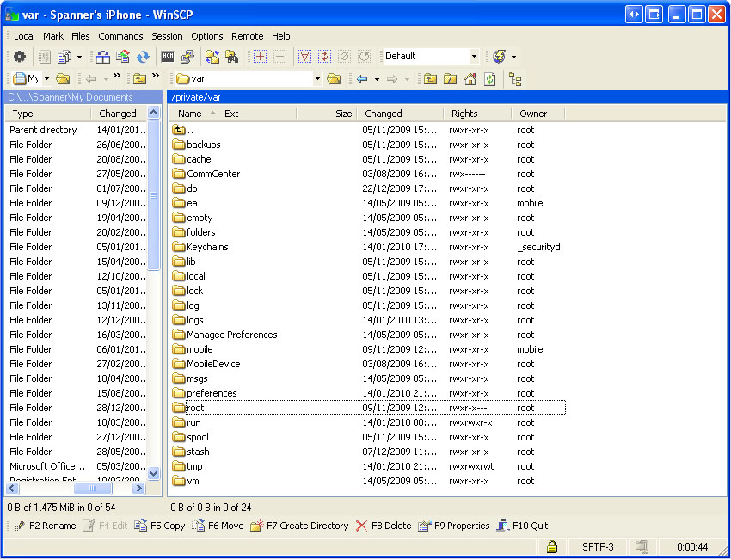Click local panel scrollbar up arrow

coord(153,113)
